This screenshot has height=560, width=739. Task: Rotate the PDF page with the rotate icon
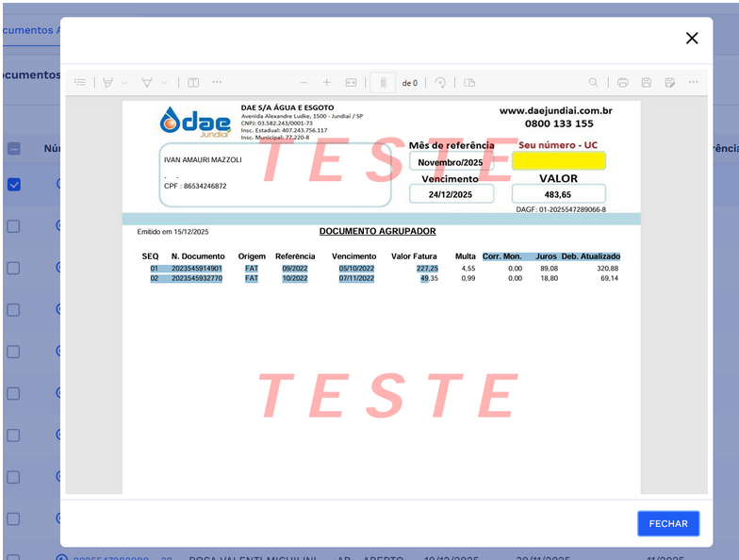pos(440,83)
